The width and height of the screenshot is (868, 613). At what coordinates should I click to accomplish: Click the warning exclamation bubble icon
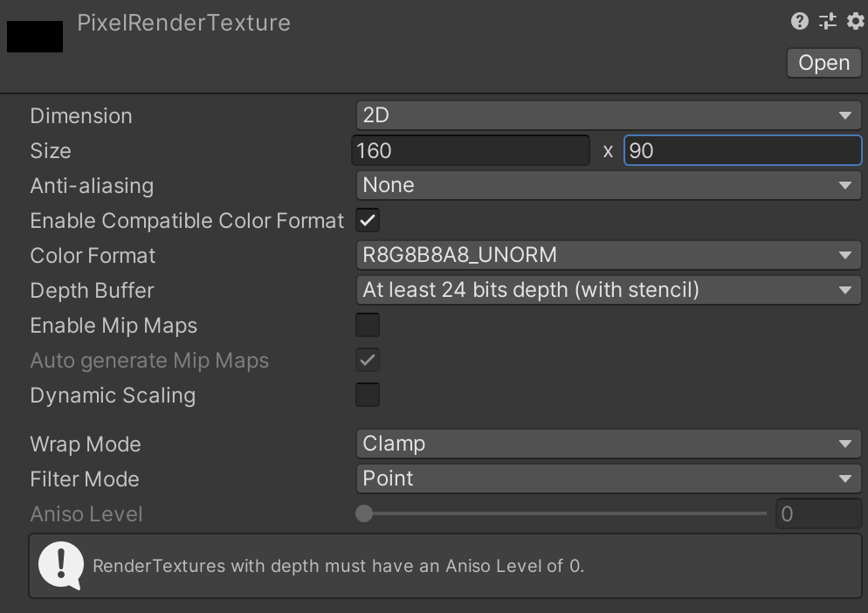(x=61, y=565)
